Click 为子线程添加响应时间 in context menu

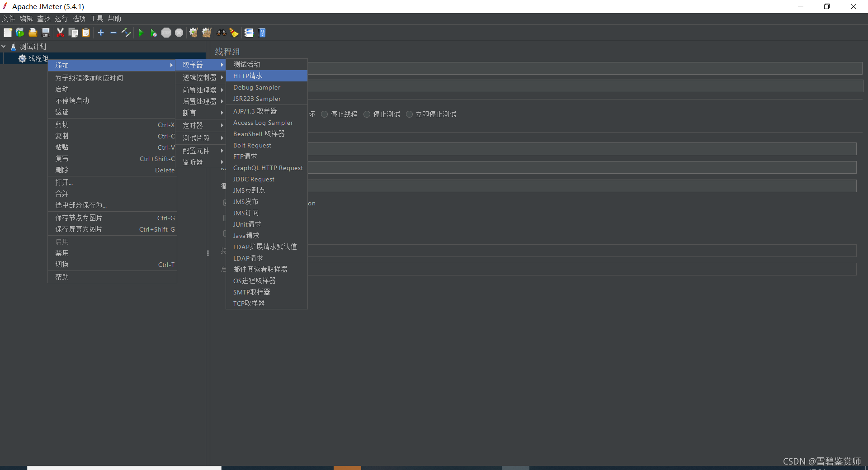(x=113, y=78)
